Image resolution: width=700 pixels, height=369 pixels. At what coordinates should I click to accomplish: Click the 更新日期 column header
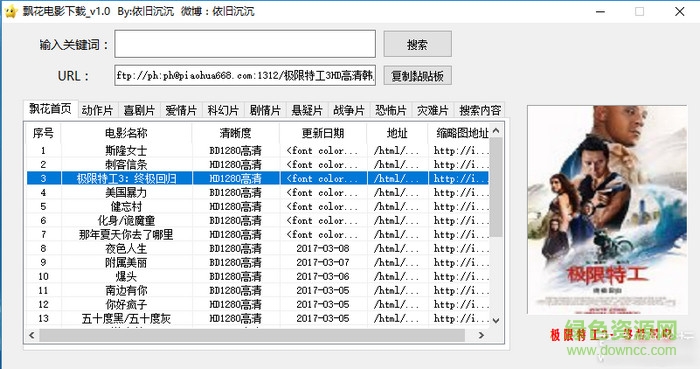(323, 133)
